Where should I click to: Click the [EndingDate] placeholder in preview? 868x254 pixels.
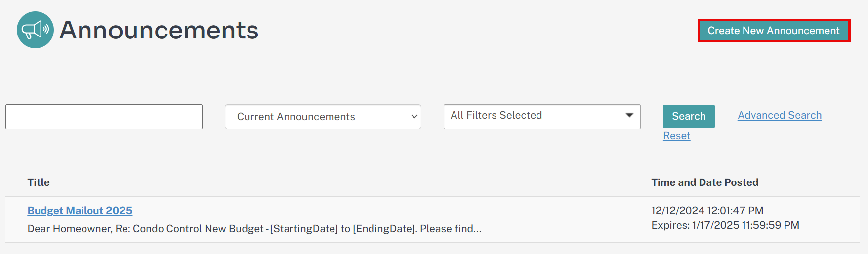[x=384, y=229]
